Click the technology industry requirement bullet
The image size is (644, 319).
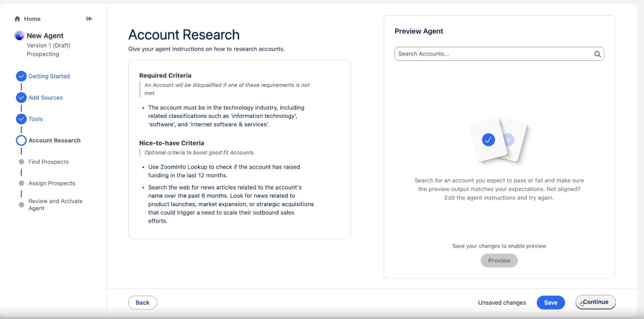[x=226, y=116]
